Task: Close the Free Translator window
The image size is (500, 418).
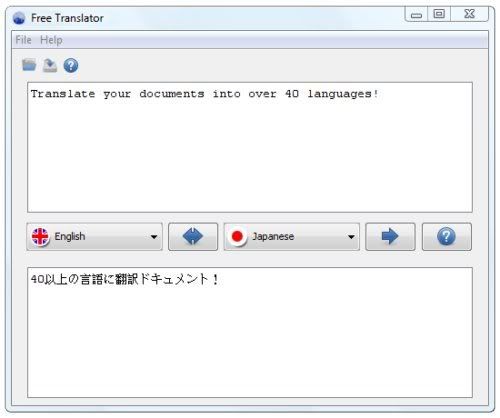Action: click(x=469, y=14)
